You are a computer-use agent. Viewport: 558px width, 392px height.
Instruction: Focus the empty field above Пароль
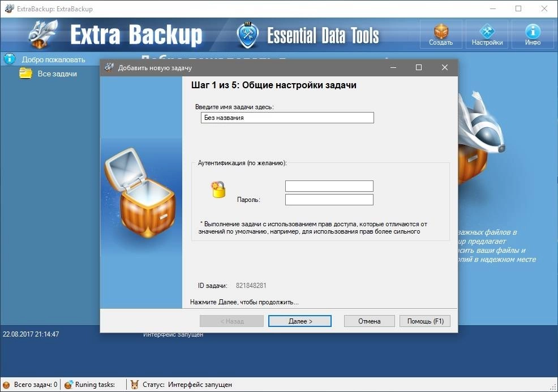329,186
